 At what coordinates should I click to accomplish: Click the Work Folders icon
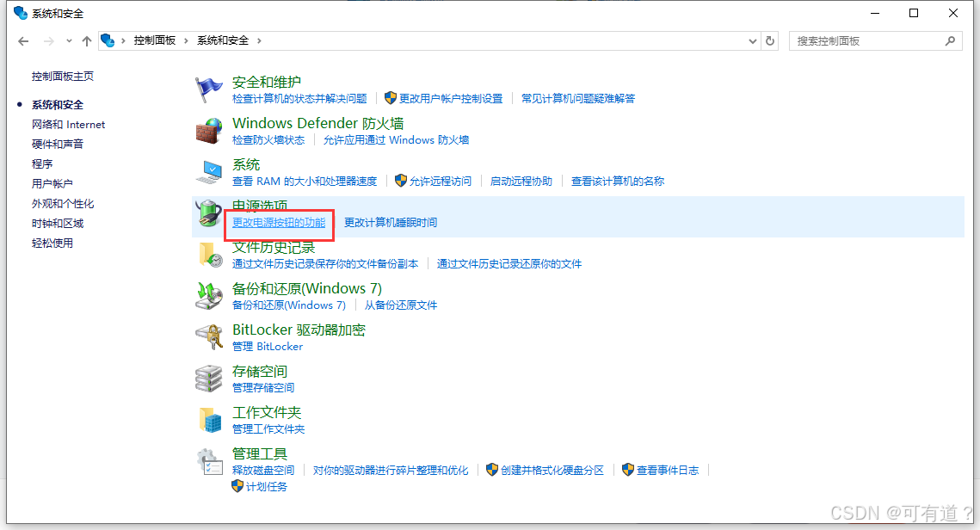click(210, 420)
